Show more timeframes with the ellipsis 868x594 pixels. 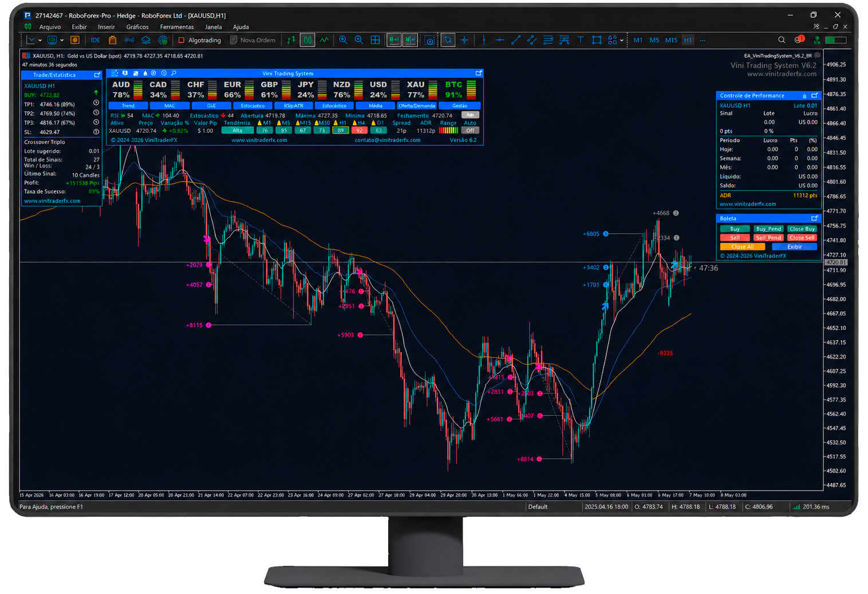click(x=703, y=40)
